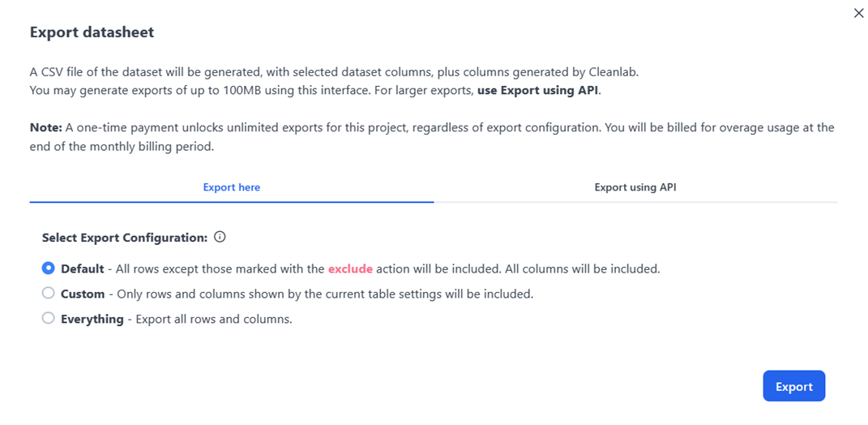868x425 pixels.
Task: Click the bold 'Note:' text
Action: pyautogui.click(x=46, y=127)
